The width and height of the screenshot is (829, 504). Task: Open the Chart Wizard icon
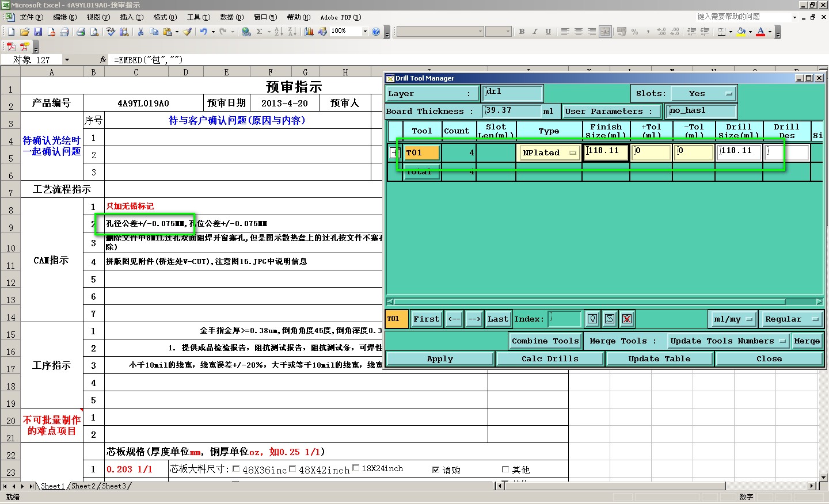point(309,32)
